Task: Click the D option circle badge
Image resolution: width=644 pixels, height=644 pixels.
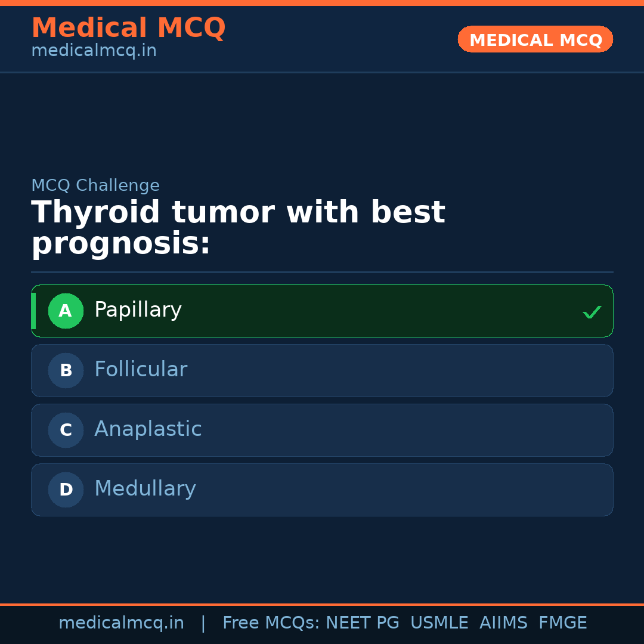Action: pyautogui.click(x=66, y=490)
